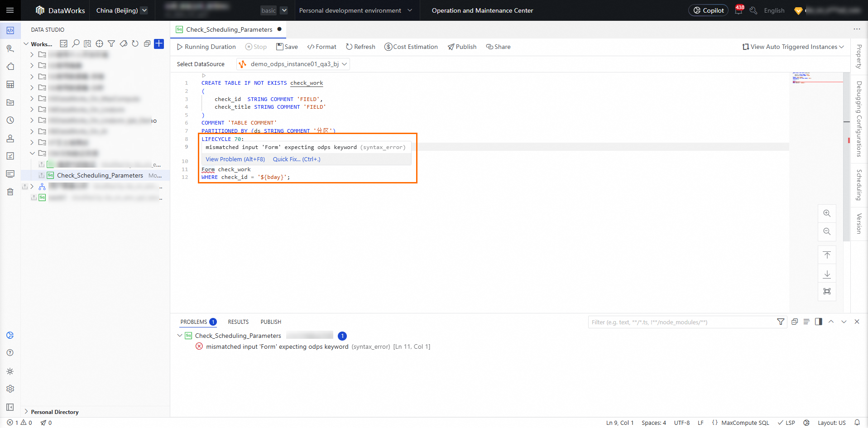Image resolution: width=868 pixels, height=428 pixels.
Task: Collapse the expanded folder containing Check_Scheduling_Parameters
Action: click(32, 153)
